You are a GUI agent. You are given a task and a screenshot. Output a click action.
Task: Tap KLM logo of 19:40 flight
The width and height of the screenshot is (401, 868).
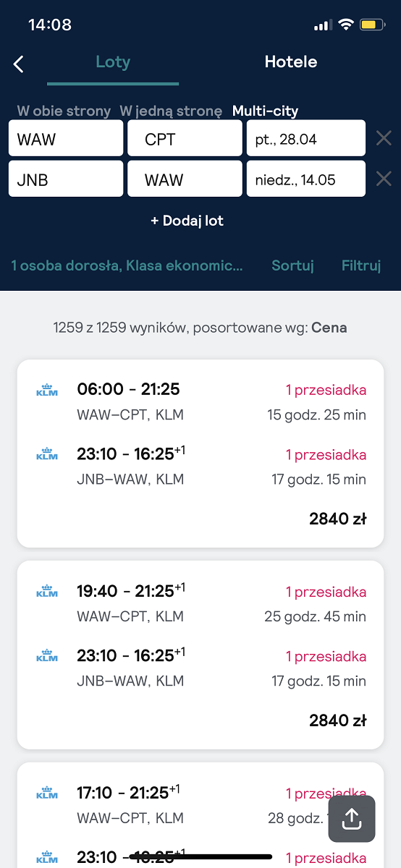click(x=47, y=592)
